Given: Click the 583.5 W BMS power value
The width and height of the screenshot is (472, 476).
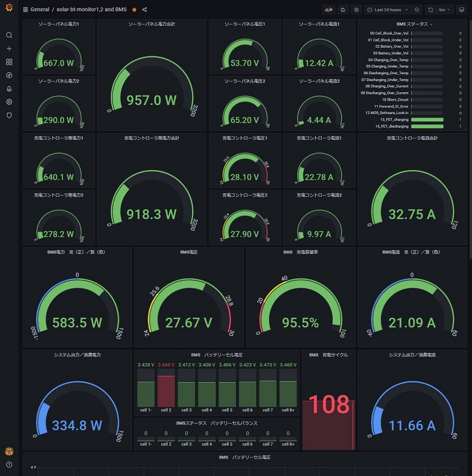Looking at the screenshot, I should (x=78, y=323).
